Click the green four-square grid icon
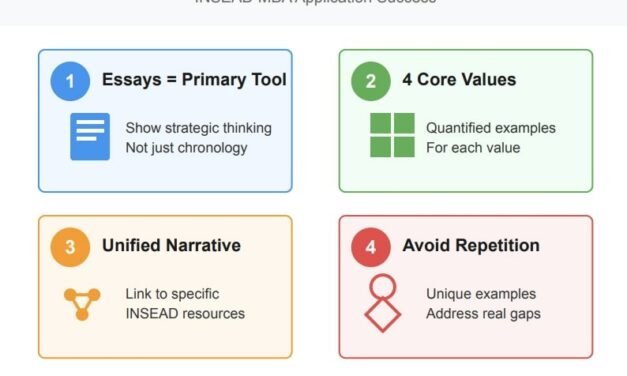 point(392,135)
